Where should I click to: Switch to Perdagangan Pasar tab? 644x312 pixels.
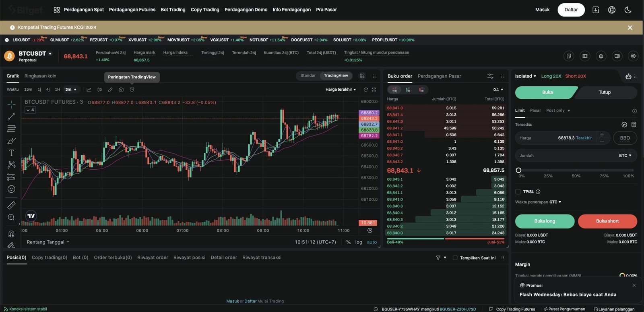pyautogui.click(x=439, y=76)
